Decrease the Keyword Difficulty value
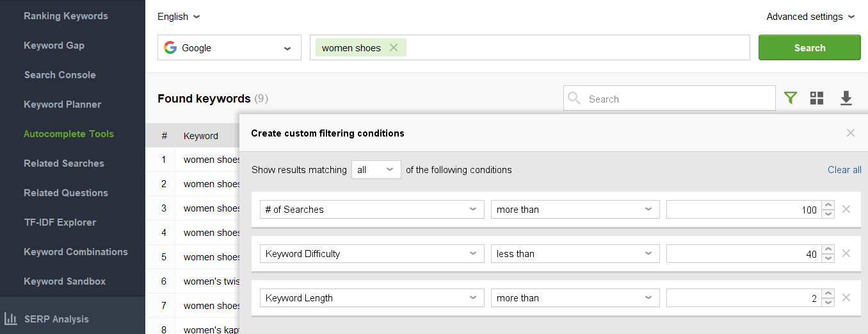Viewport: 868px width, 334px height. 828,258
